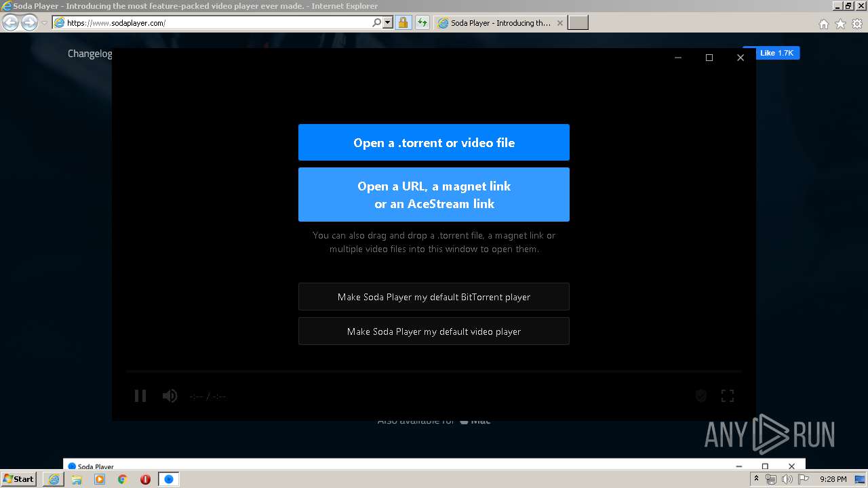Click the taskbar clock showing 9:28 PM
The image size is (868, 488).
[833, 479]
